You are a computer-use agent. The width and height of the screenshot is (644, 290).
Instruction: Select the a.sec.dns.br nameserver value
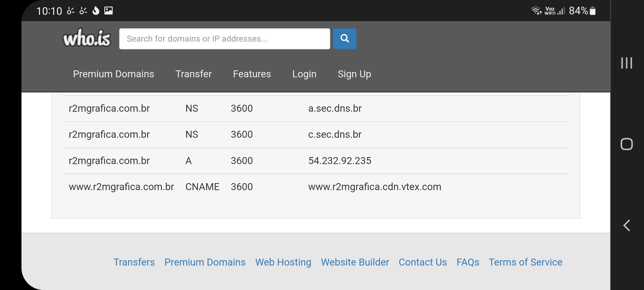click(x=335, y=108)
